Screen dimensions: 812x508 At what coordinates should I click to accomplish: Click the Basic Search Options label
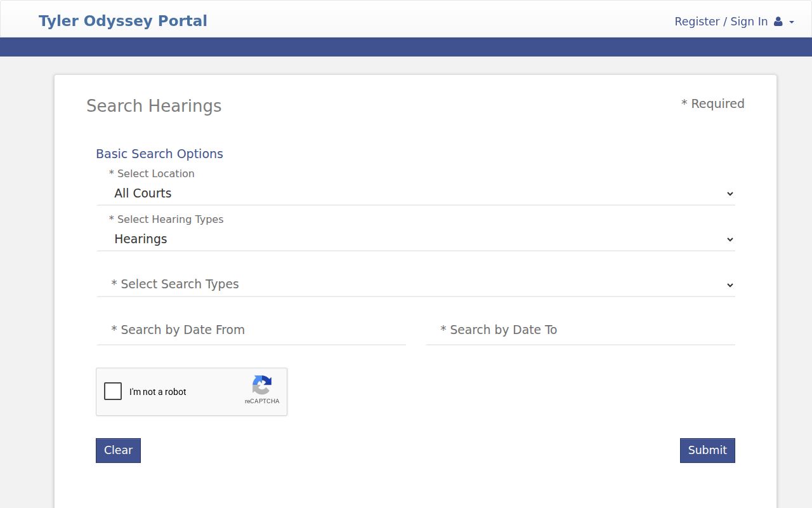point(160,154)
